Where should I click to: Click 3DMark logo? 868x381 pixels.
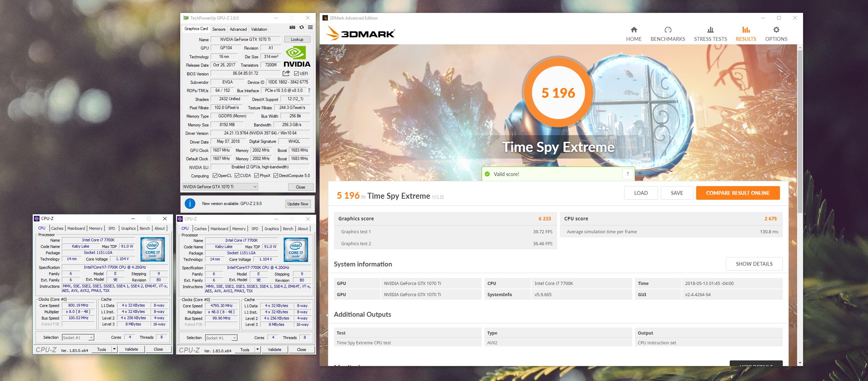[360, 33]
